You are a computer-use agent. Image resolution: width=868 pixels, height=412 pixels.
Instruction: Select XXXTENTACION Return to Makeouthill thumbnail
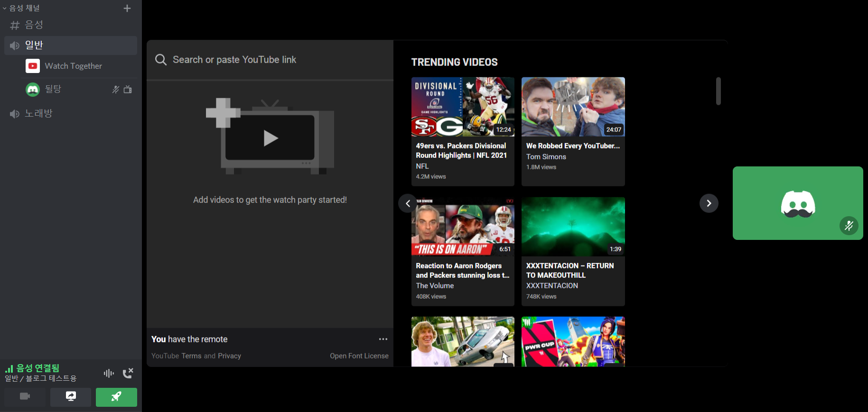[x=573, y=227]
